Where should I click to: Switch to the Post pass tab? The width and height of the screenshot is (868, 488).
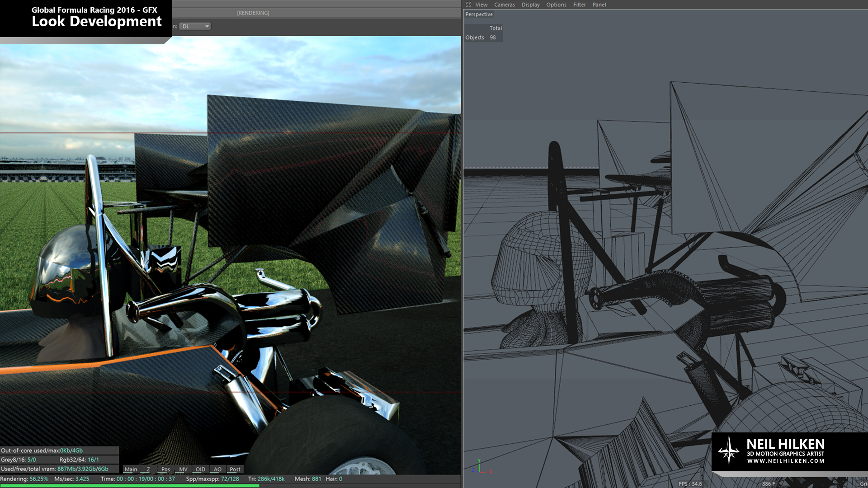pyautogui.click(x=235, y=469)
